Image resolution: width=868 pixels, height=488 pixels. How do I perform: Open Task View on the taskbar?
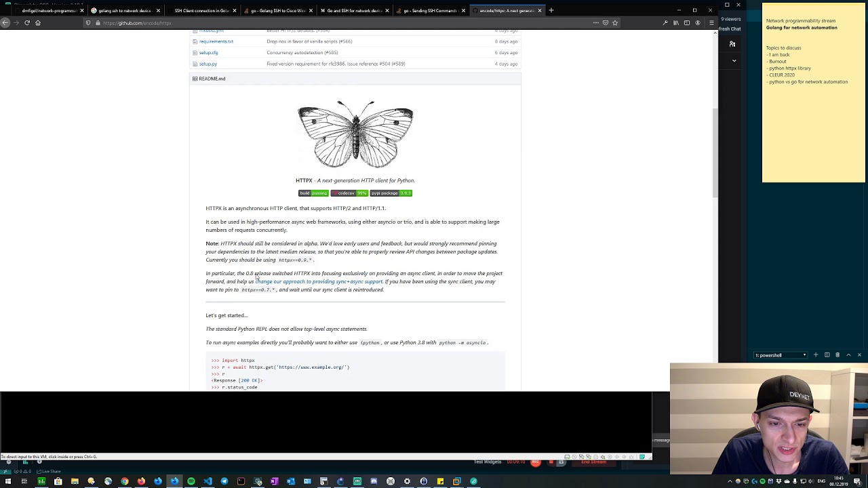click(24, 482)
